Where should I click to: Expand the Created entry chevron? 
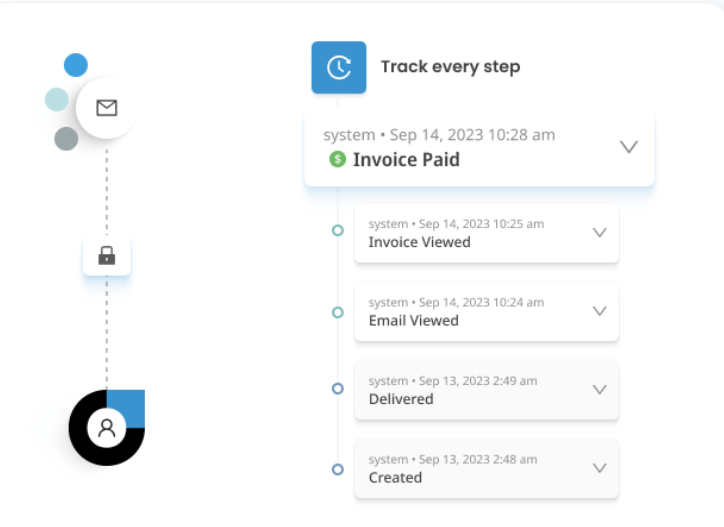600,468
